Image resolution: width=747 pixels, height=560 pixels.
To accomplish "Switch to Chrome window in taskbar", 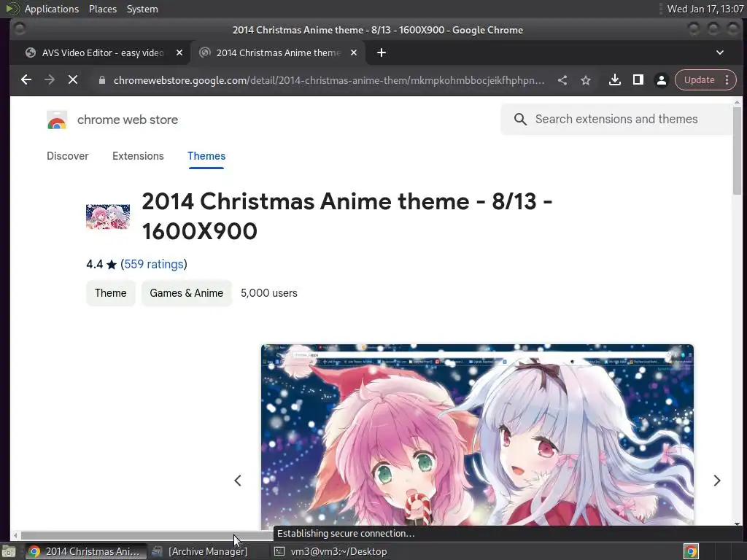I will tap(85, 551).
